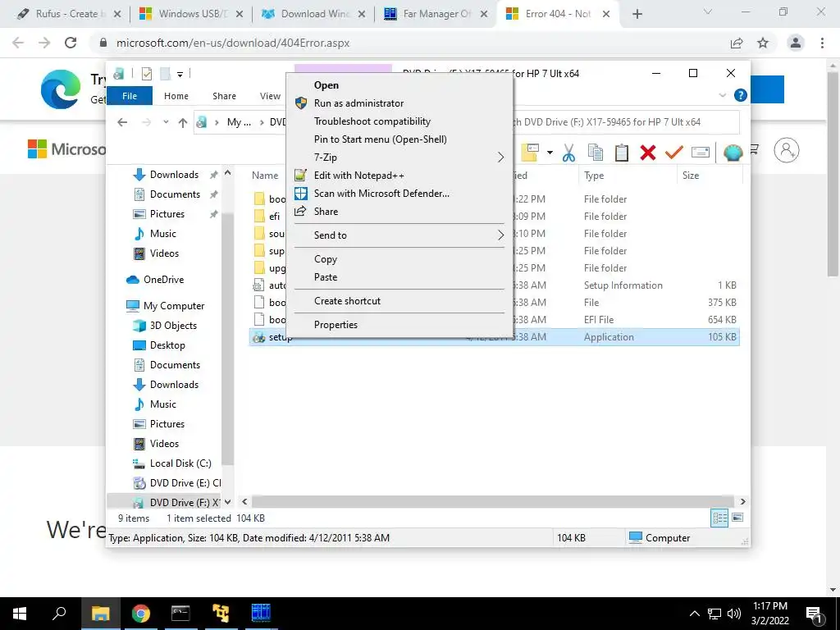Click Properties icon in quick access toolbar
Viewport: 840px width, 630px height.
[x=146, y=74]
